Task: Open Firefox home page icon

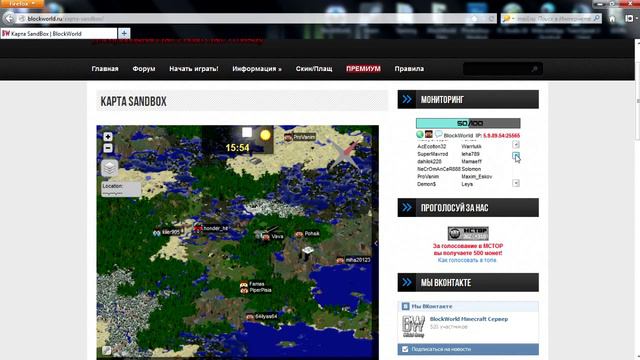Action: (612, 18)
